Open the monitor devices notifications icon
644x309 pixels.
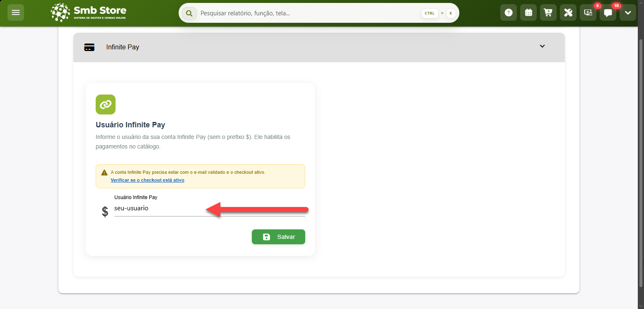click(588, 12)
